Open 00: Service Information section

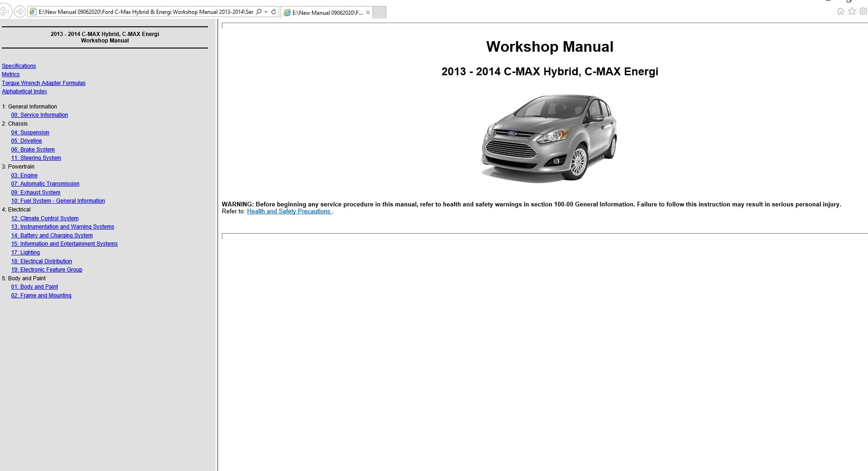[39, 115]
